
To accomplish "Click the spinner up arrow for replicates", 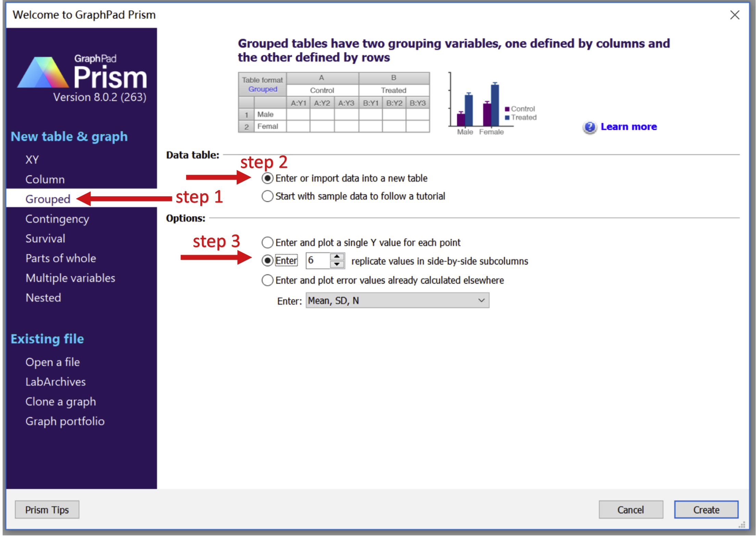I will click(337, 257).
